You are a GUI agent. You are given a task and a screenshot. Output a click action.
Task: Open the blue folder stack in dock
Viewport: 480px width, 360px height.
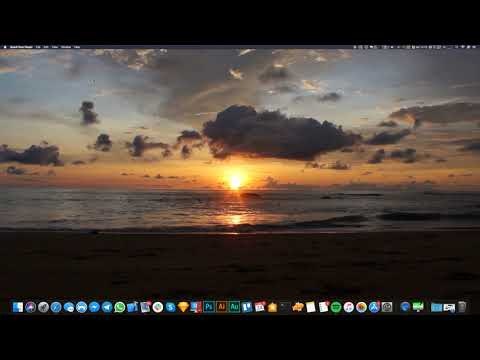[x=436, y=307]
